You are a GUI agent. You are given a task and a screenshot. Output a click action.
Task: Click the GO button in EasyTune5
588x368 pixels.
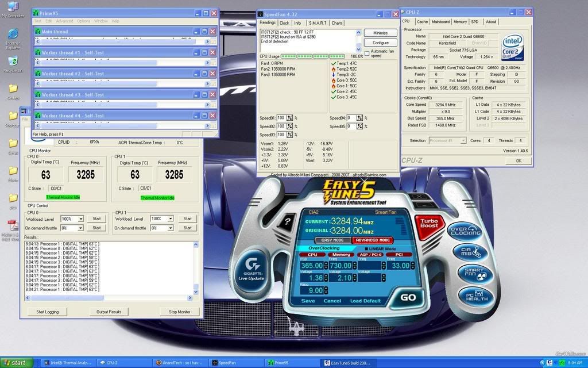click(408, 297)
